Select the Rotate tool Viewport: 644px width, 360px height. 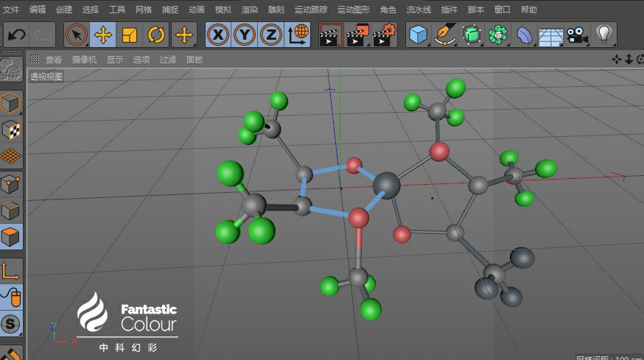click(x=156, y=35)
